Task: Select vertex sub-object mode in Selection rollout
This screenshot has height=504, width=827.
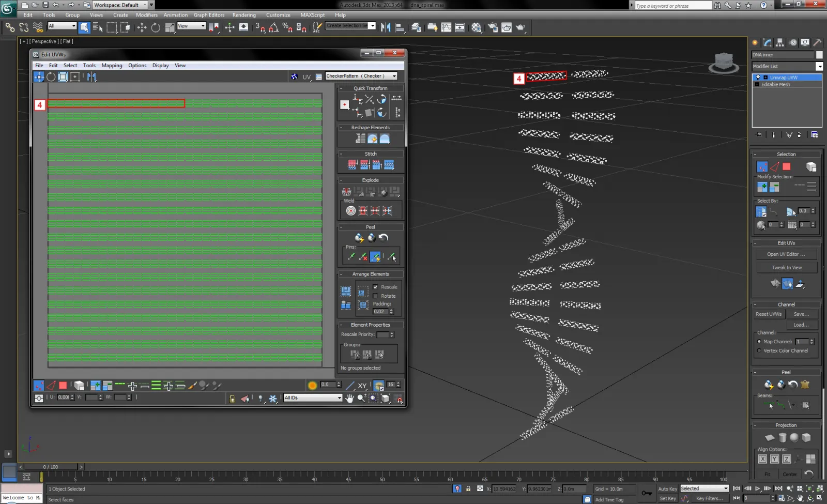Action: [x=762, y=165]
